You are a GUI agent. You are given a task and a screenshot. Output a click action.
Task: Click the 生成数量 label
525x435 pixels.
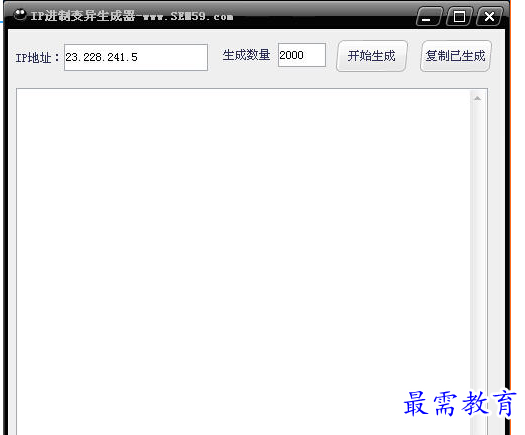246,55
